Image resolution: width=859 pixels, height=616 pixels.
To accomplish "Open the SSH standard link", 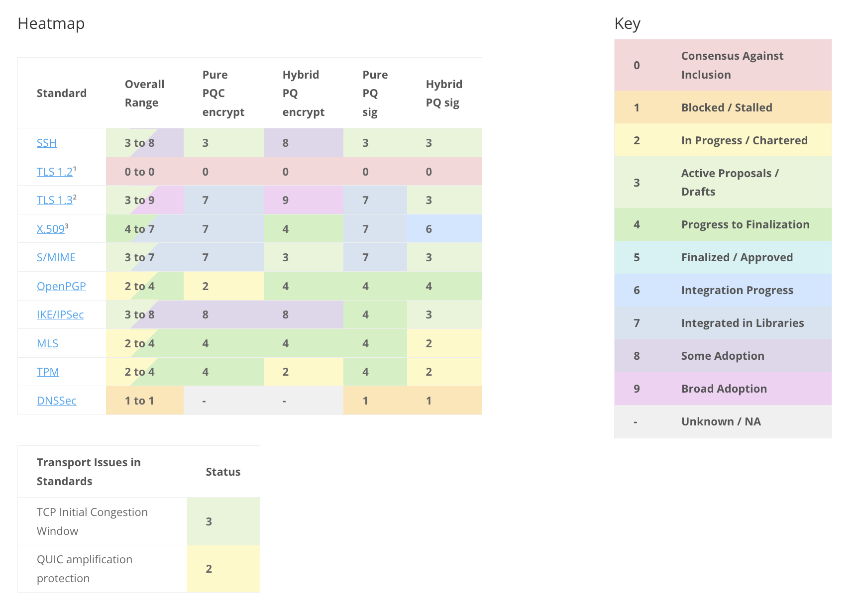I will tap(46, 143).
